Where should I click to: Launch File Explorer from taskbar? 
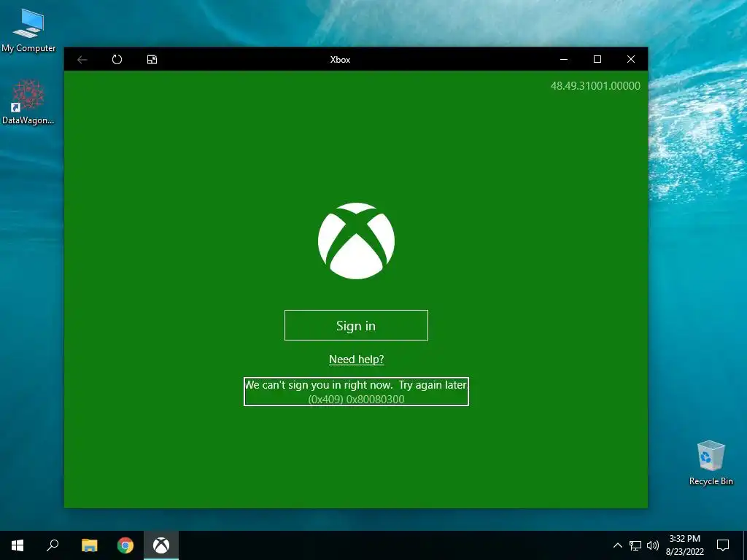[89, 545]
